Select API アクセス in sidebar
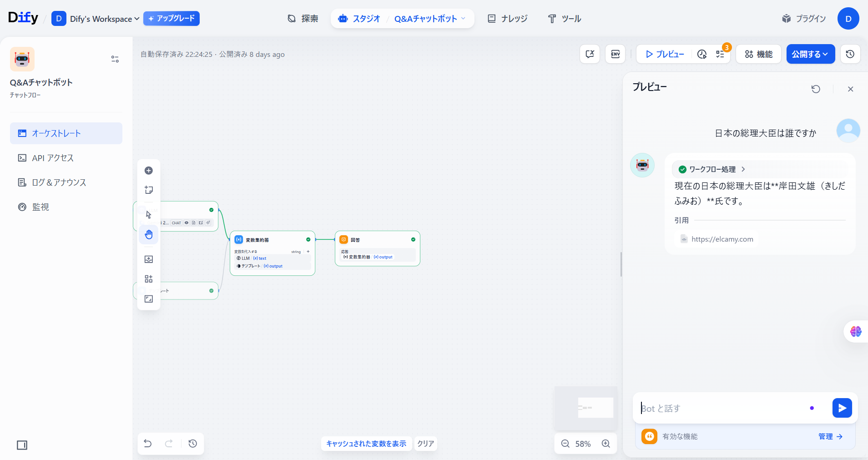Image resolution: width=868 pixels, height=460 pixels. [x=52, y=158]
